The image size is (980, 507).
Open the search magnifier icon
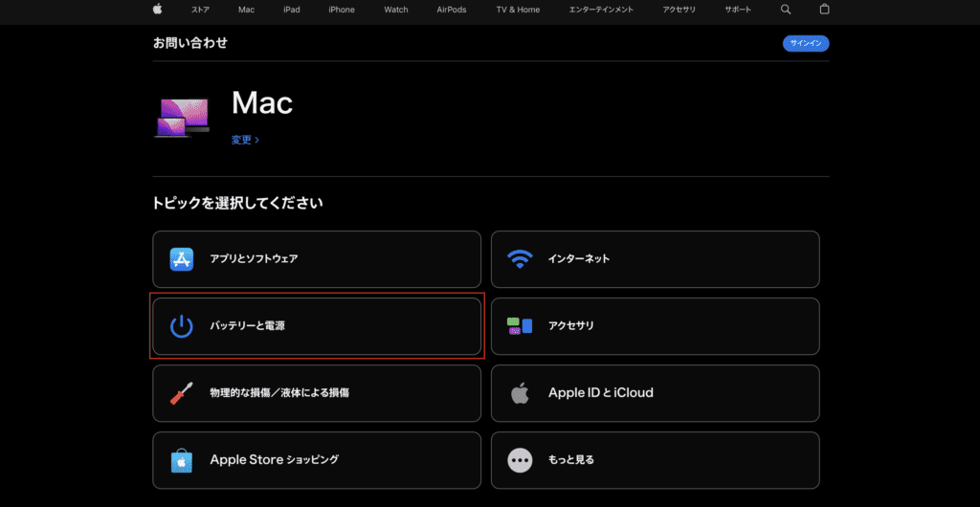(x=786, y=10)
